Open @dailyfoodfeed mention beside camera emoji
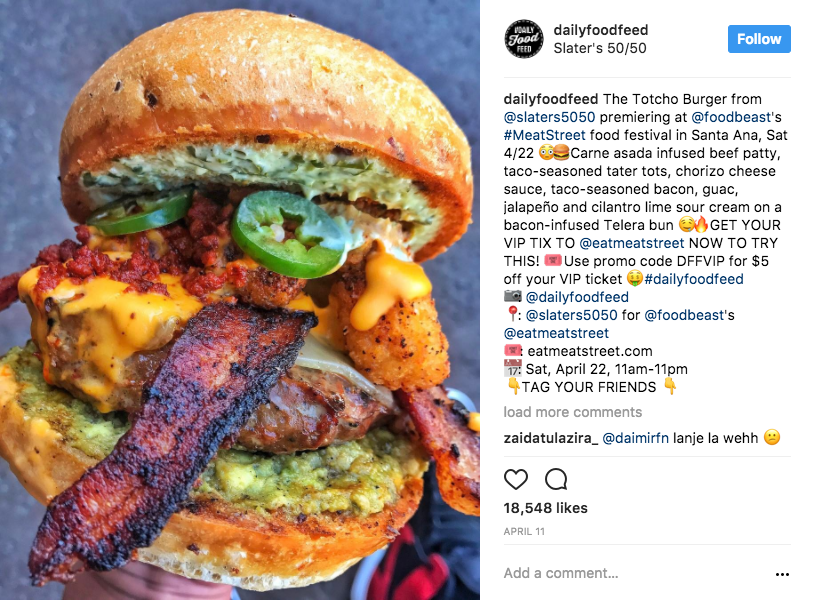Screen dimensions: 815x600 (x=577, y=297)
